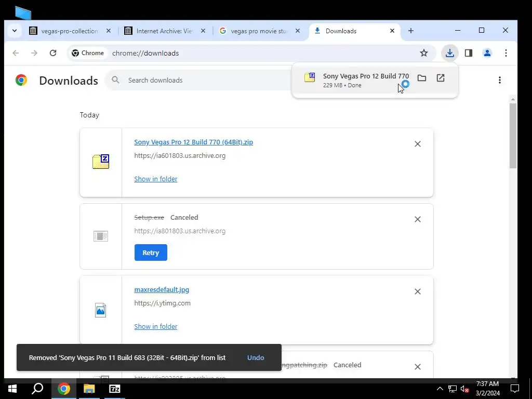Viewport: 532px width, 399px height.
Task: Open File Explorer from taskbar
Action: [89, 389]
